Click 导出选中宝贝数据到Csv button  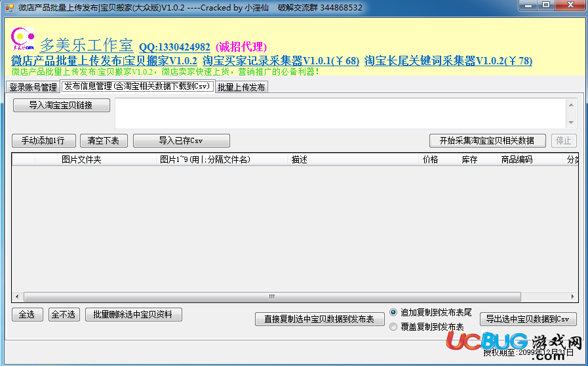point(528,319)
